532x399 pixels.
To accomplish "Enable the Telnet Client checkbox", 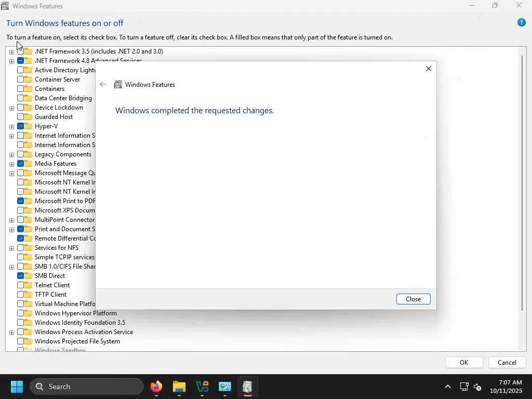I will 20,285.
